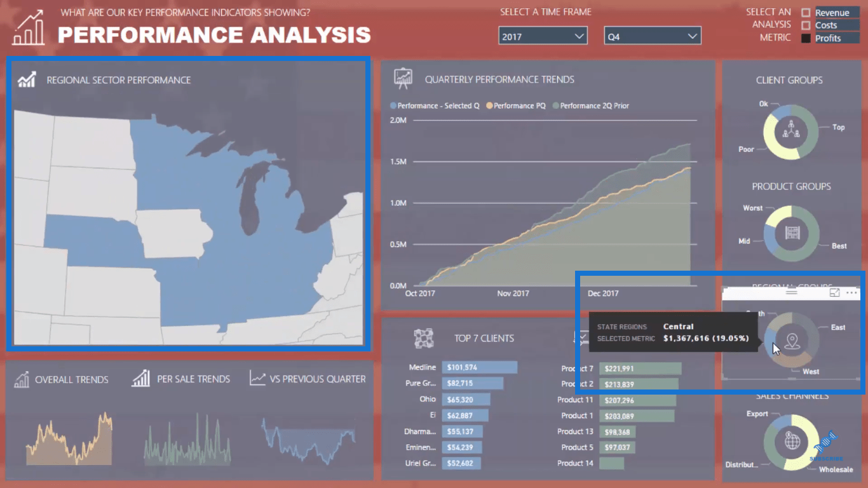868x488 pixels.
Task: Click the Worst label of Product Groups donut
Action: [753, 208]
